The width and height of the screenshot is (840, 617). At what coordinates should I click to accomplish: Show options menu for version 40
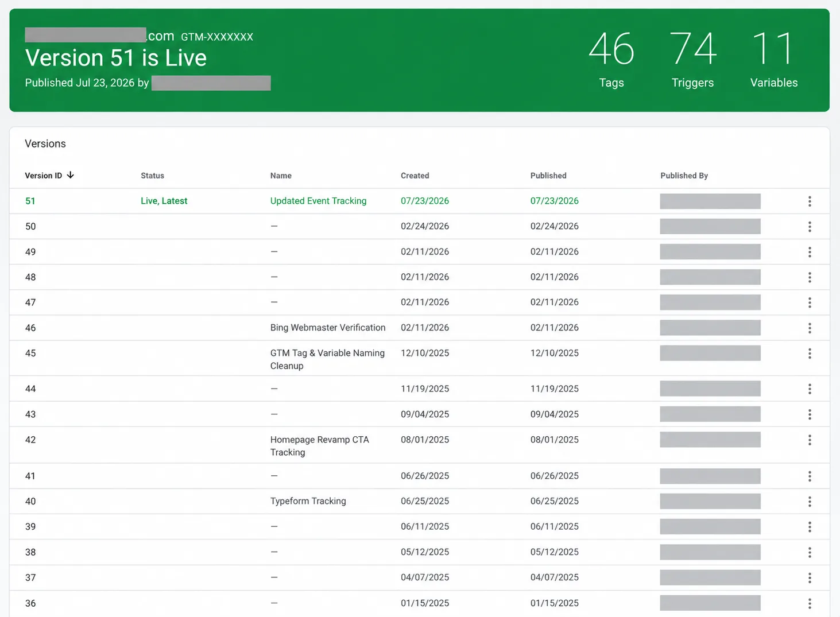click(x=810, y=502)
